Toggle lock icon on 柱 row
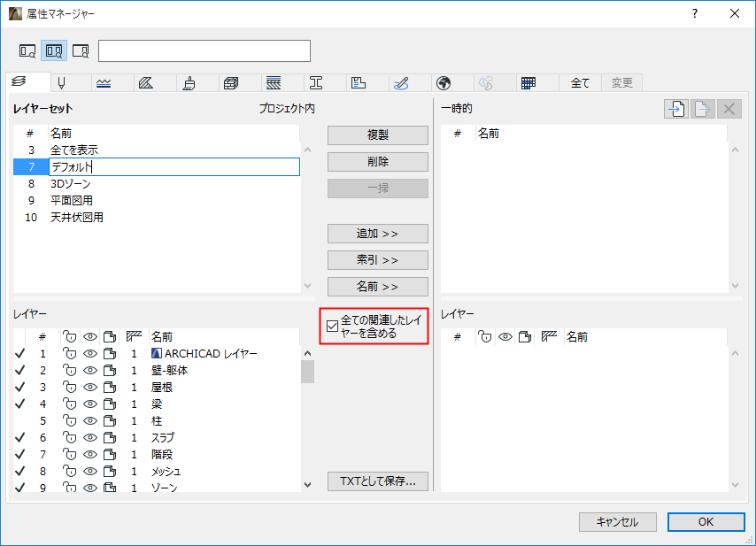 [70, 420]
